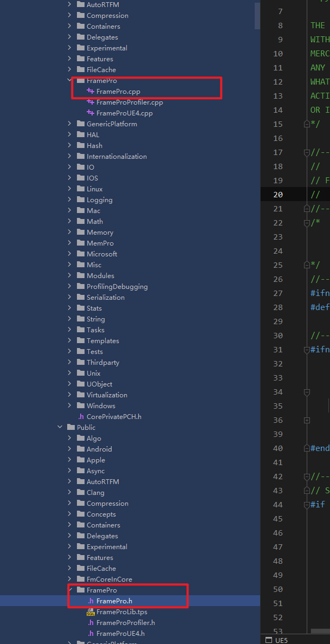Select the Mac folder row
The width and height of the screenshot is (330, 644).
point(130,211)
